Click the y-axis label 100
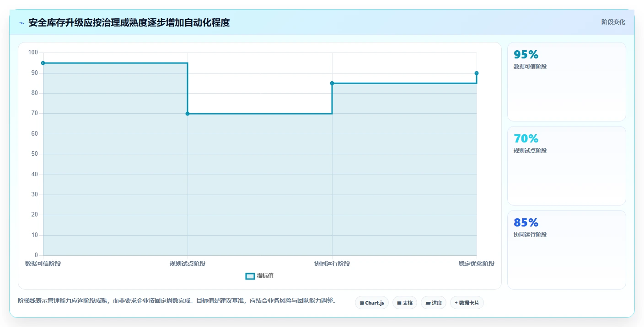 coord(33,53)
